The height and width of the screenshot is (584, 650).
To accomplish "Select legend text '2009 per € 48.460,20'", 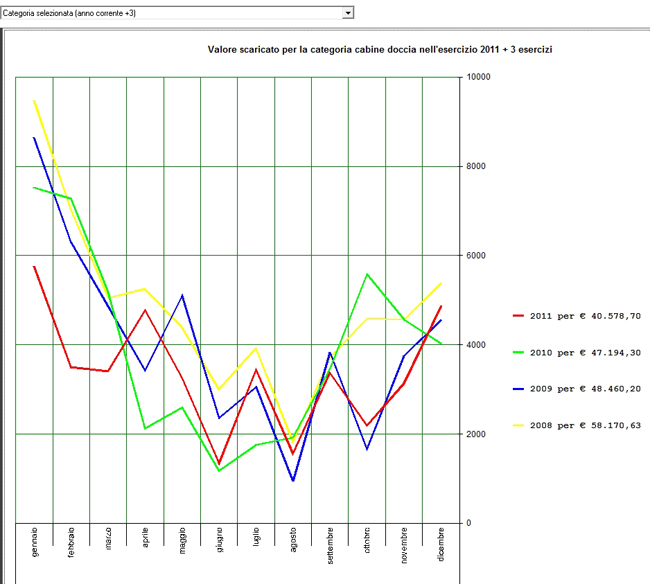I will tap(585, 389).
